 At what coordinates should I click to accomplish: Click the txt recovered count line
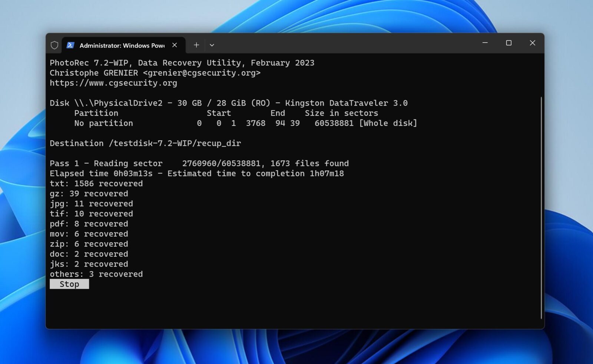pyautogui.click(x=96, y=183)
